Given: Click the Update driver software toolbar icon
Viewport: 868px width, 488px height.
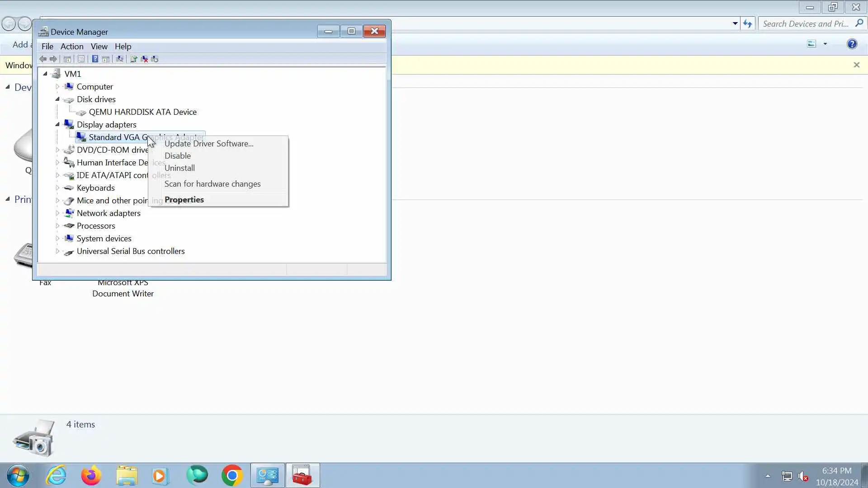Looking at the screenshot, I should 133,59.
